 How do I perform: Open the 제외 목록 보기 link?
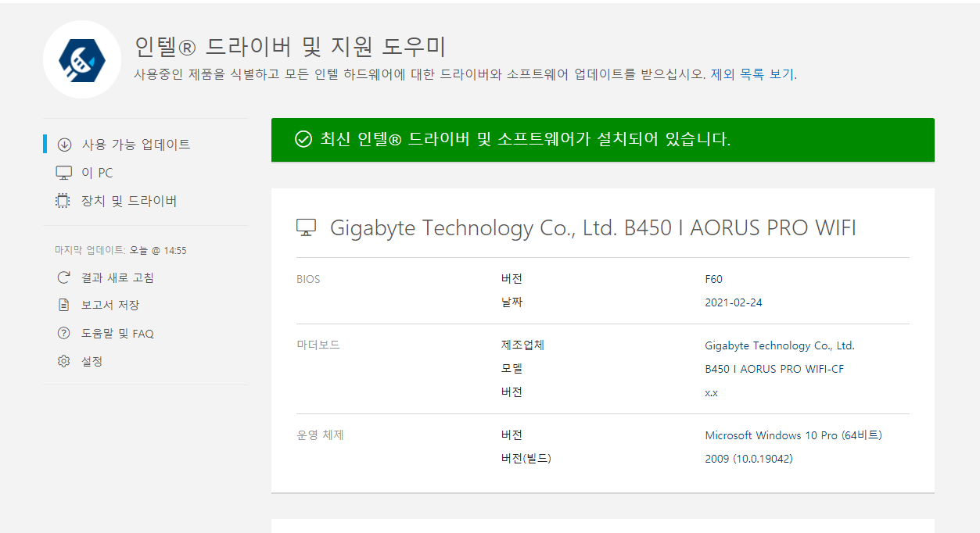(752, 74)
